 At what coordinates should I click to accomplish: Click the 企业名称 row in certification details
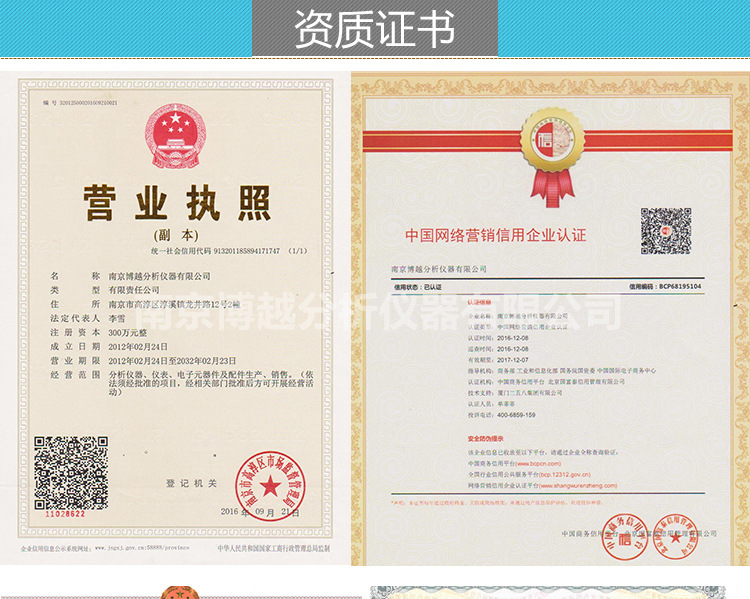click(x=518, y=316)
